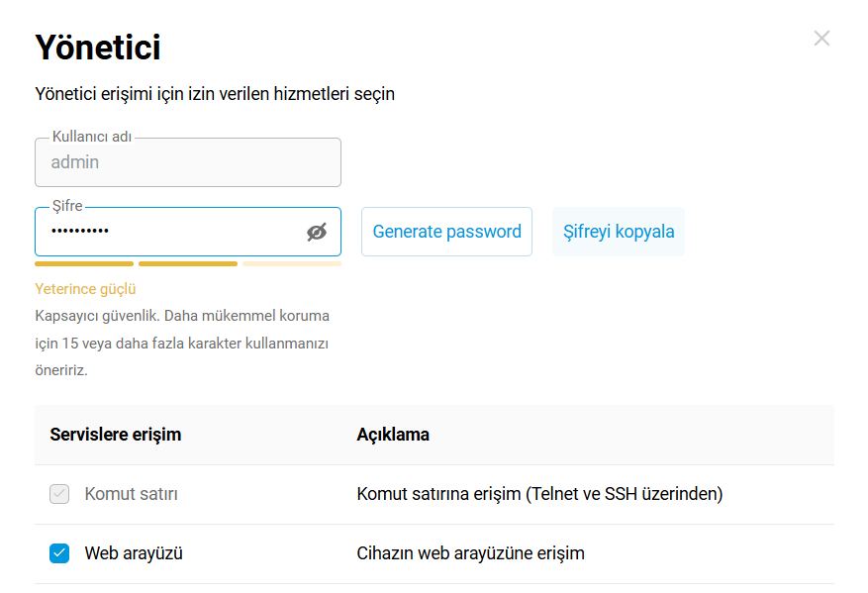This screenshot has height=593, width=868.
Task: Click the Generate password button
Action: coord(446,232)
